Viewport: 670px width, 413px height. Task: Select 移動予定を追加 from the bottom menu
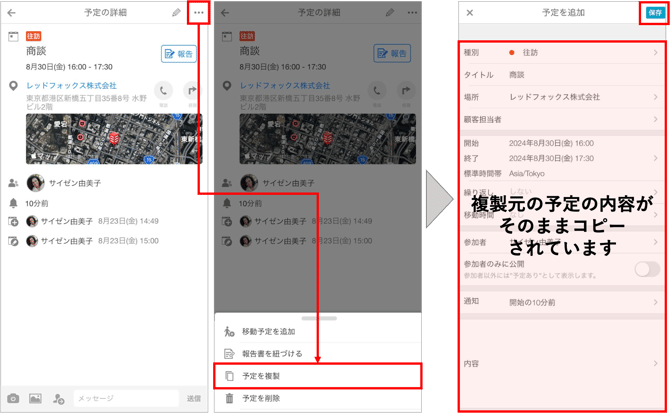tap(317, 331)
